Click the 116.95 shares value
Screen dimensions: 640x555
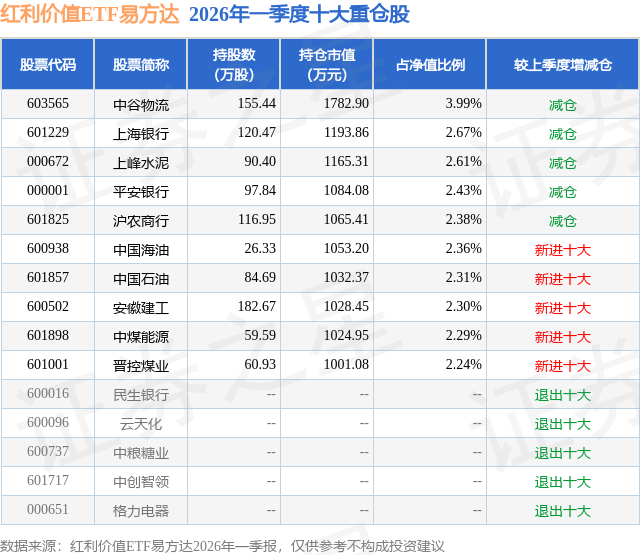[257, 220]
